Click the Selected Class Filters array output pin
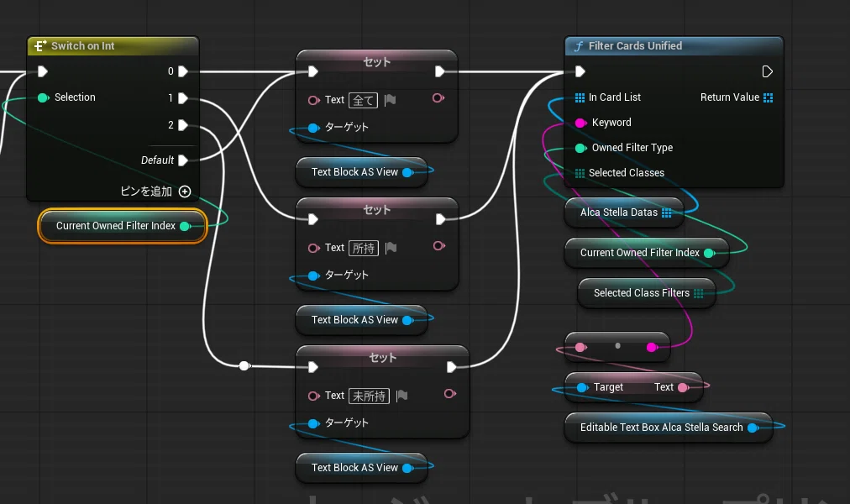Viewport: 850px width, 504px height. click(698, 293)
